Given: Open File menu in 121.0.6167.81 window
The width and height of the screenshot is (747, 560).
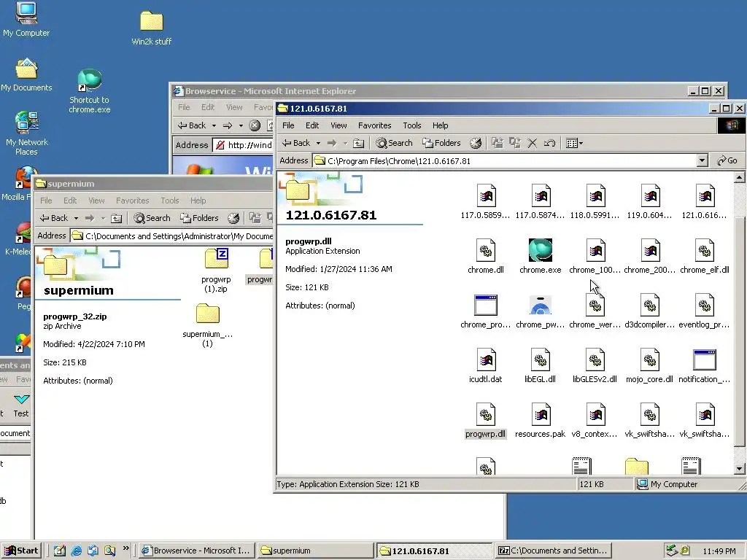Looking at the screenshot, I should (288, 125).
